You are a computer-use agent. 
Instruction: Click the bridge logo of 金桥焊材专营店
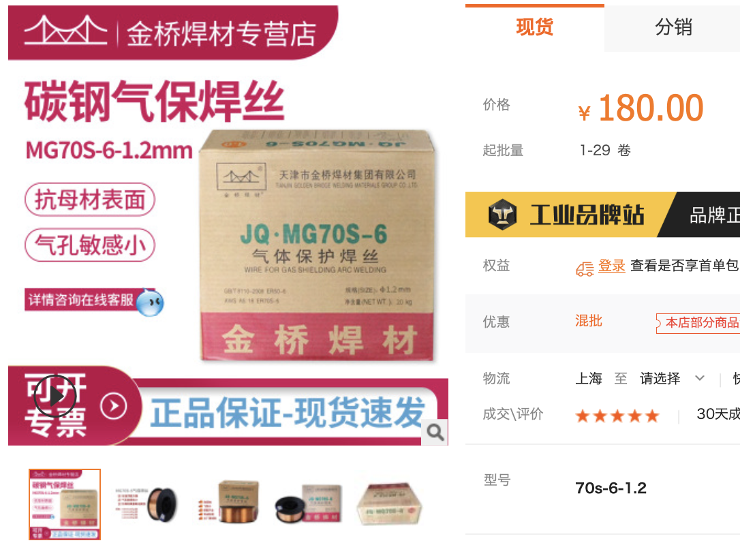pos(65,30)
